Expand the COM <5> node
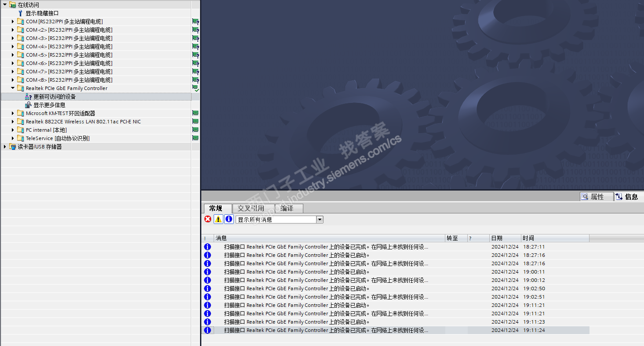 click(x=13, y=55)
